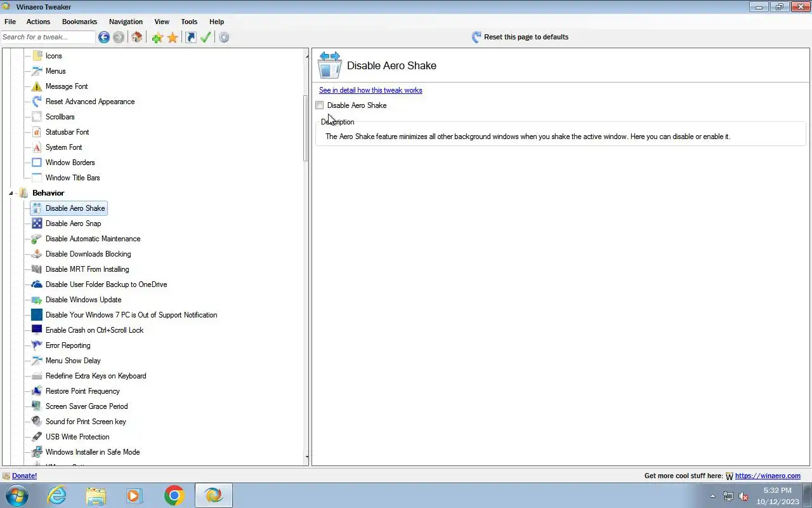Click the Search for a tweak field
The width and height of the screenshot is (812, 508).
pos(48,37)
